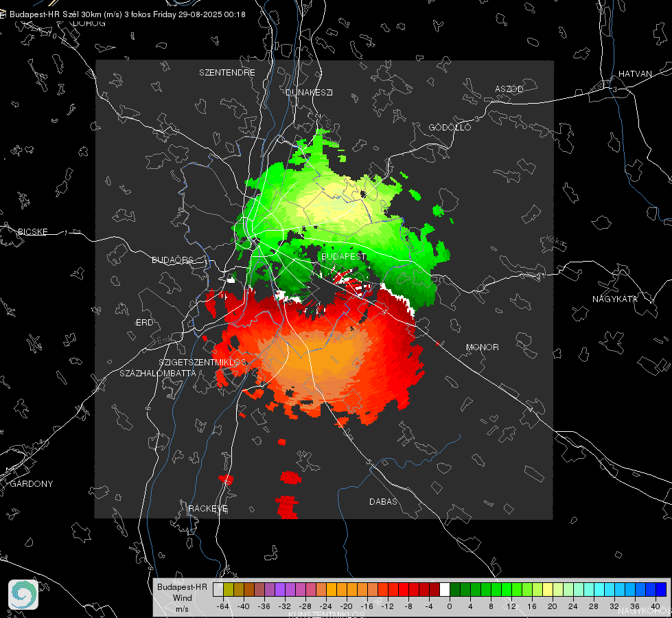The width and height of the screenshot is (672, 618).
Task: Click the 28 legend scale value
Action: (x=594, y=607)
